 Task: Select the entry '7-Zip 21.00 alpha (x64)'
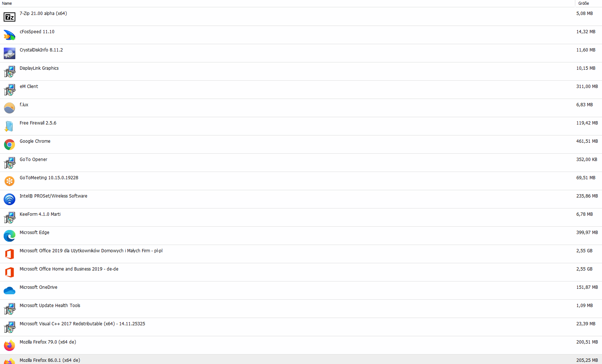43,14
